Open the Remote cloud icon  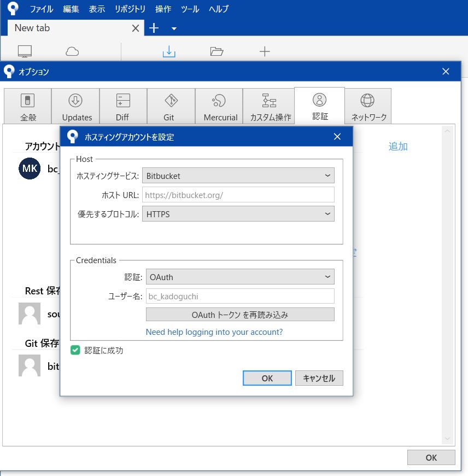point(72,51)
